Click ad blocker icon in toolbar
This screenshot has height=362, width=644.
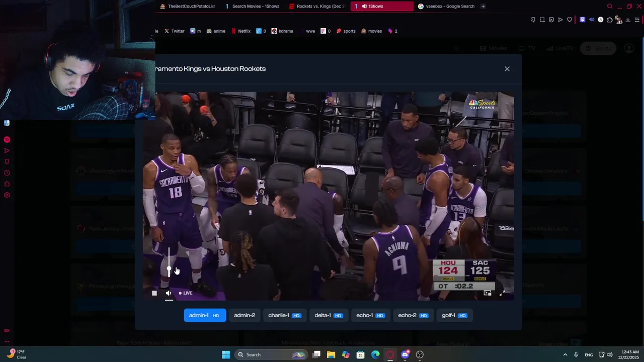tap(551, 20)
